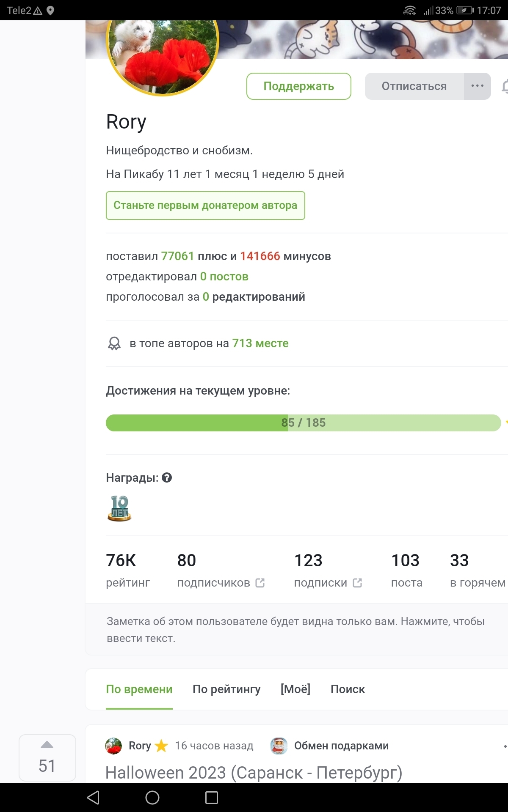Open the 713 месте authors top link

[x=260, y=343]
